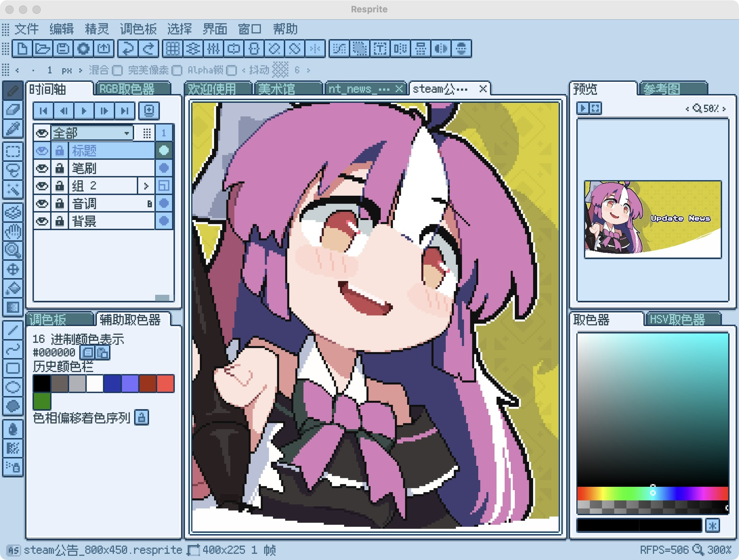The width and height of the screenshot is (739, 560).
Task: Select the paint bucket fill tool
Action: [x=13, y=288]
